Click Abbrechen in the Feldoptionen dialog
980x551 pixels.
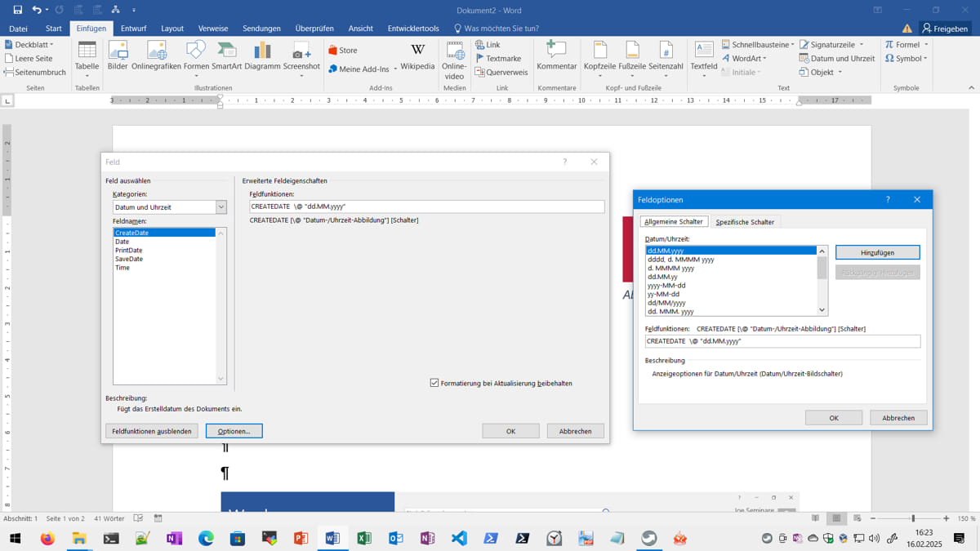pyautogui.click(x=898, y=417)
